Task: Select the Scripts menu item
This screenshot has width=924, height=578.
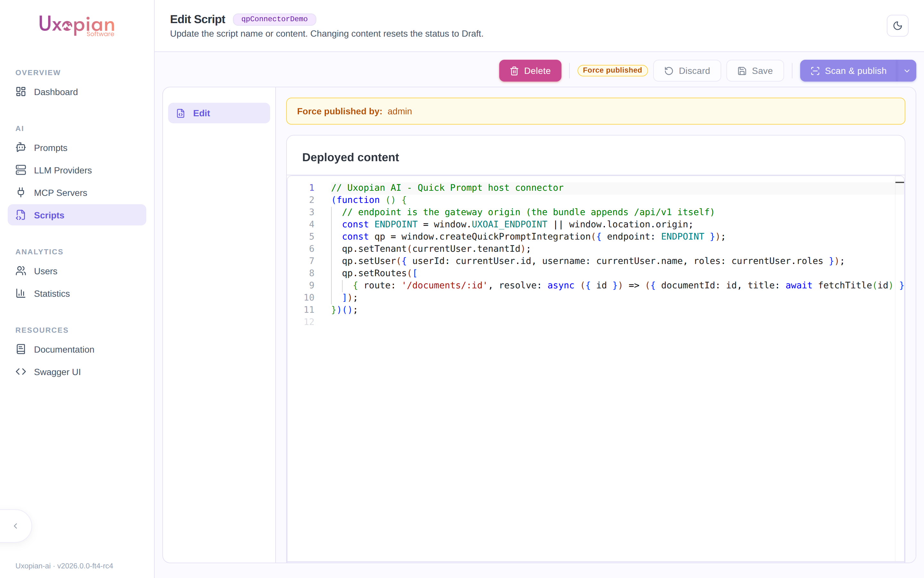Action: point(77,215)
